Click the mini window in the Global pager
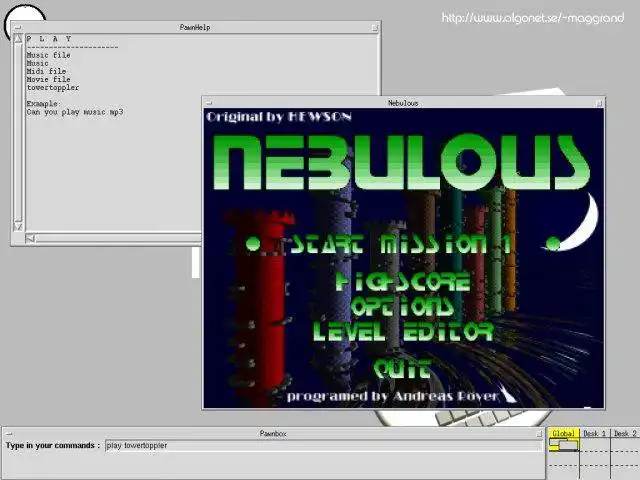The image size is (640, 480). click(568, 446)
